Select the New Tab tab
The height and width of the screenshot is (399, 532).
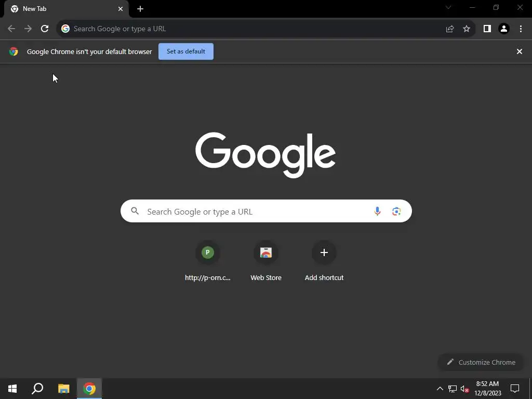click(x=66, y=9)
